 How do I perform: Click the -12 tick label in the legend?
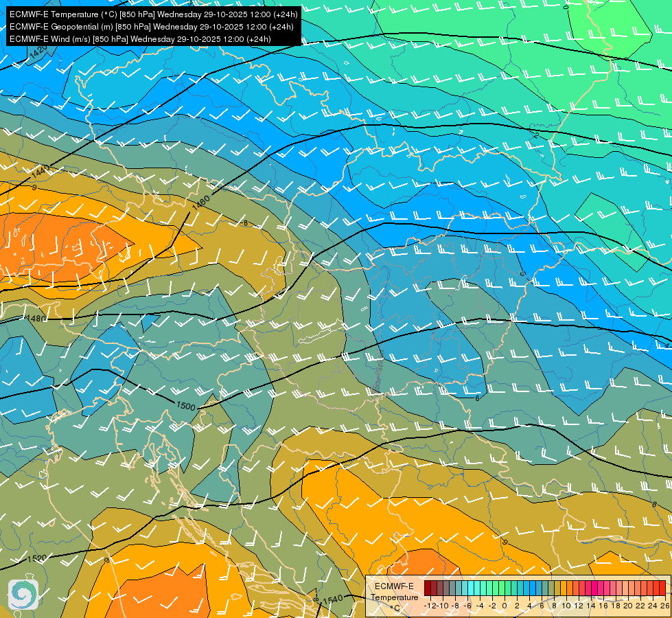coord(430,606)
